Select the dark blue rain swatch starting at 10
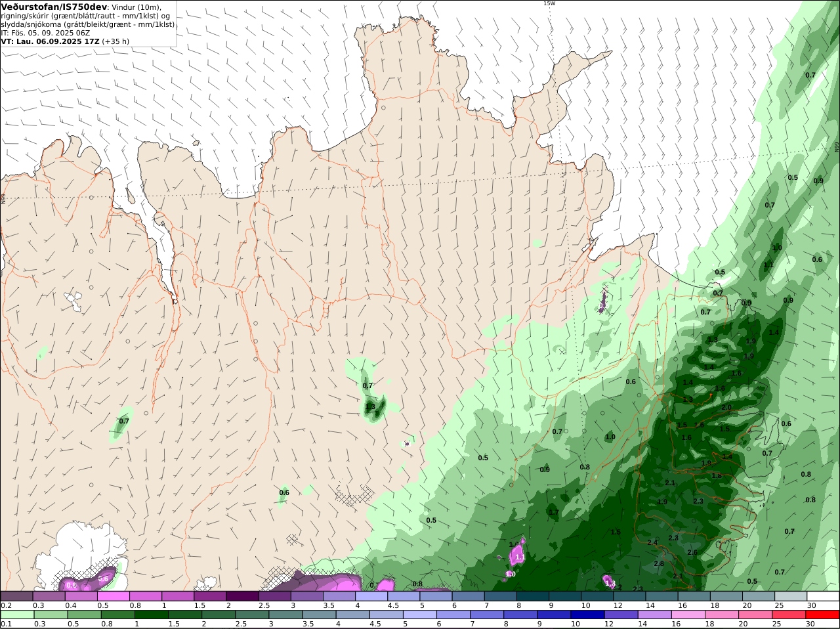The width and height of the screenshot is (840, 629). tap(587, 615)
